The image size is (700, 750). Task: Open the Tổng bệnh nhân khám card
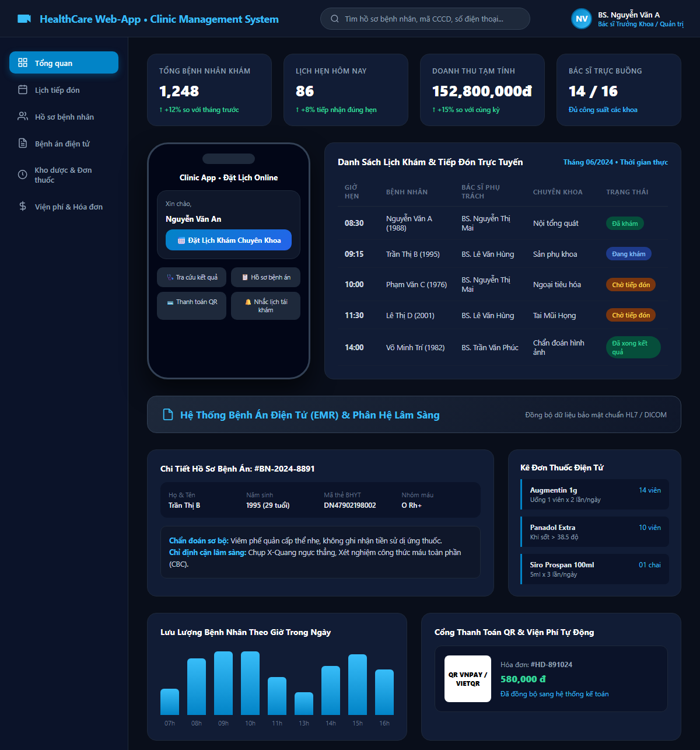pyautogui.click(x=209, y=90)
